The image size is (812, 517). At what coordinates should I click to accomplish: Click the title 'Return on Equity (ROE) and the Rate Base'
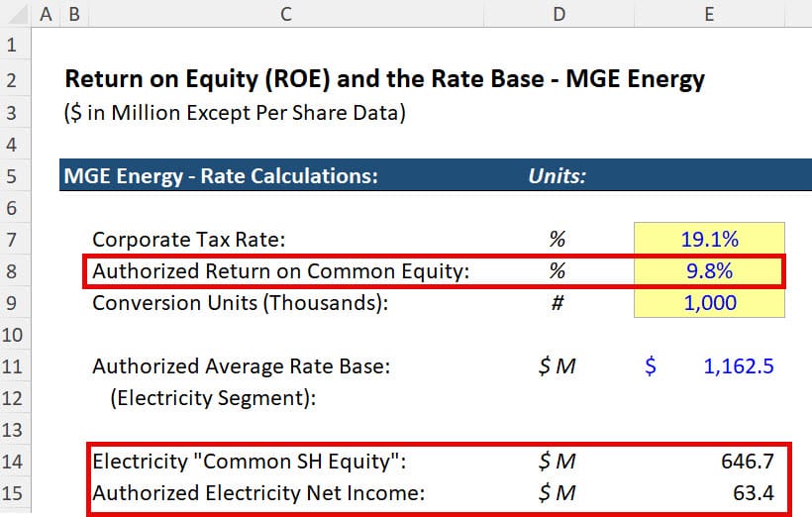(x=305, y=79)
